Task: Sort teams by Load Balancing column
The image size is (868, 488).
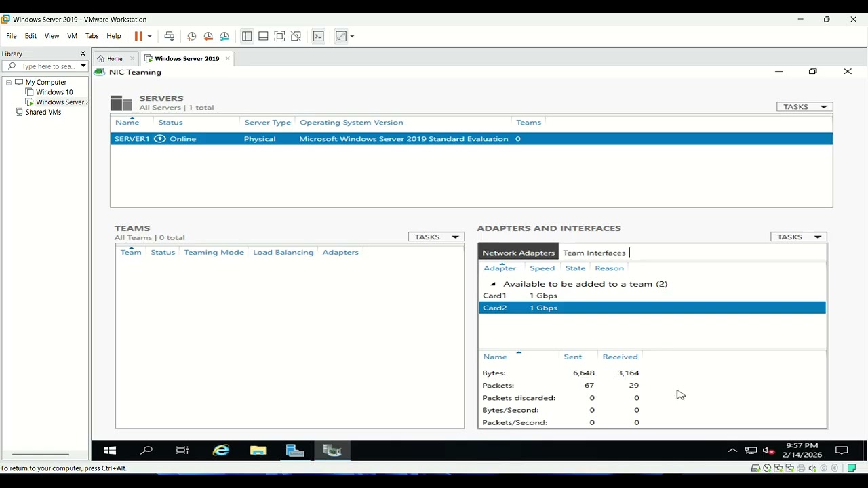Action: (283, 252)
